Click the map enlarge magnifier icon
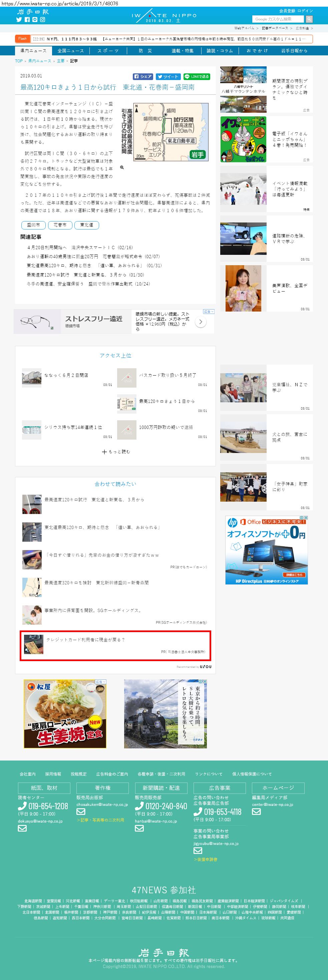Screen dimensions: 328x980 pos(122,167)
